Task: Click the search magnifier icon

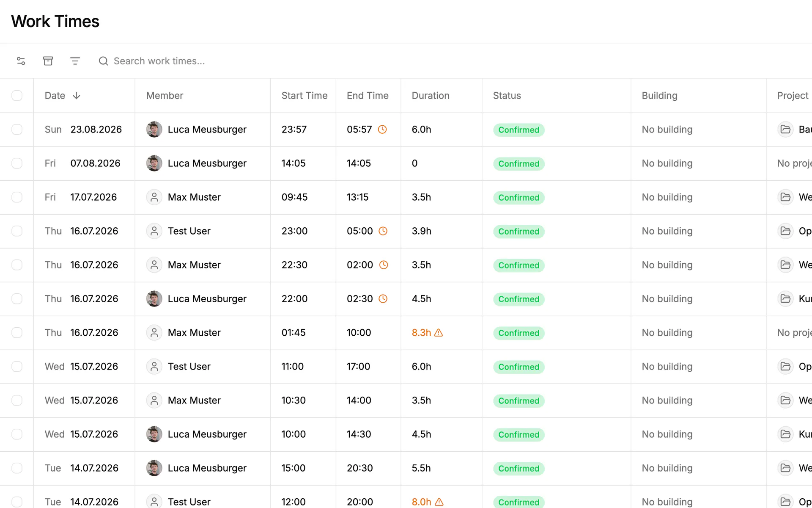Action: [x=104, y=61]
